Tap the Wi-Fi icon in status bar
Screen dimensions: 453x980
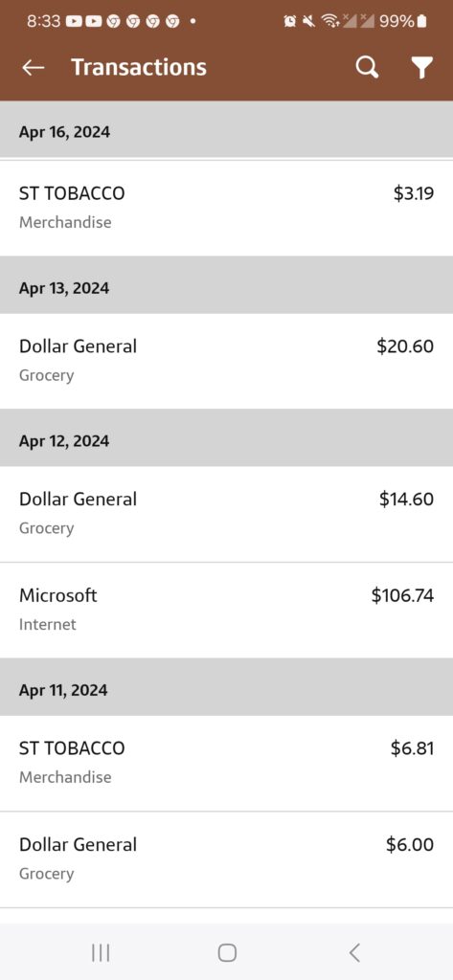click(x=328, y=21)
